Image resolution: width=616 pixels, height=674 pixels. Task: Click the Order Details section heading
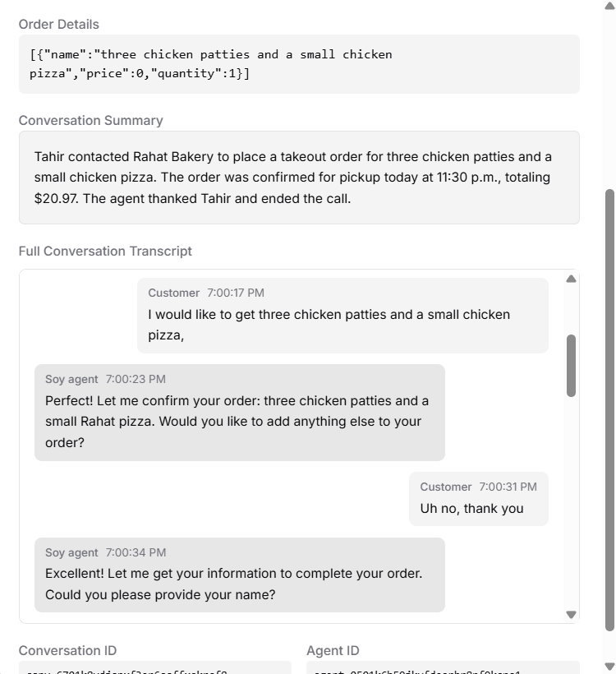58,25
